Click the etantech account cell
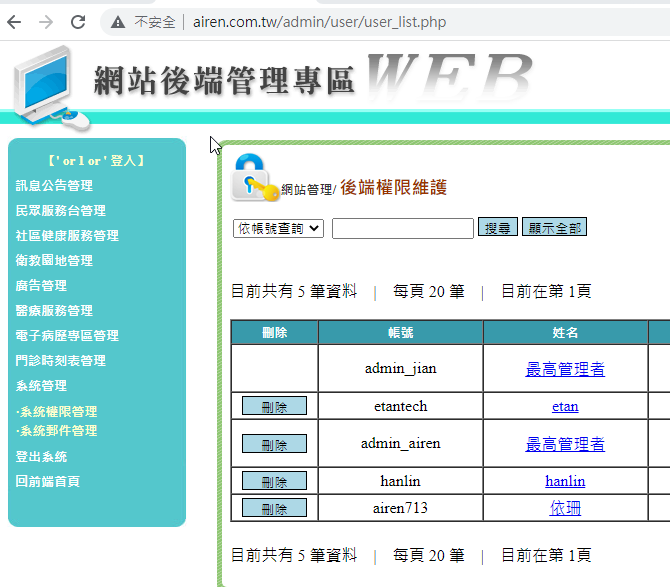Viewport: 670px width, 587px height. 401,406
